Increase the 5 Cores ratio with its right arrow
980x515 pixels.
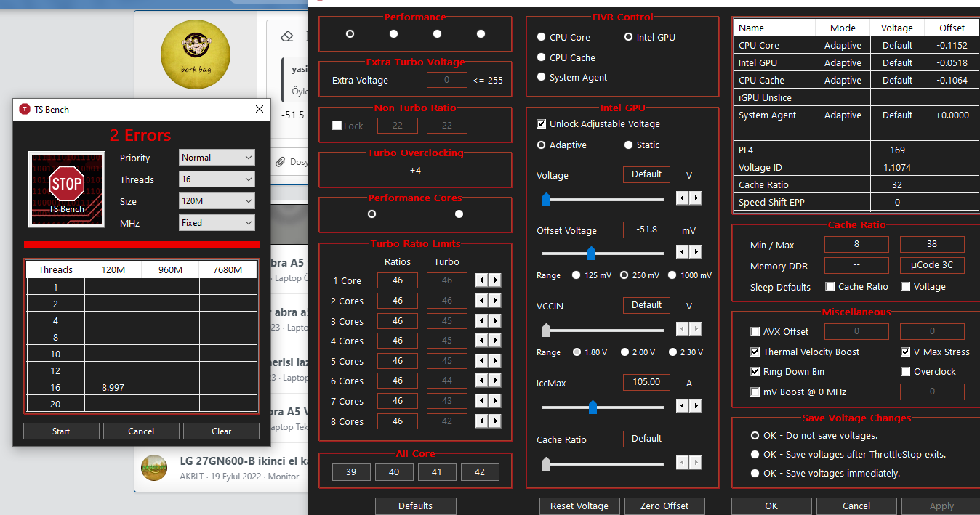pyautogui.click(x=494, y=361)
